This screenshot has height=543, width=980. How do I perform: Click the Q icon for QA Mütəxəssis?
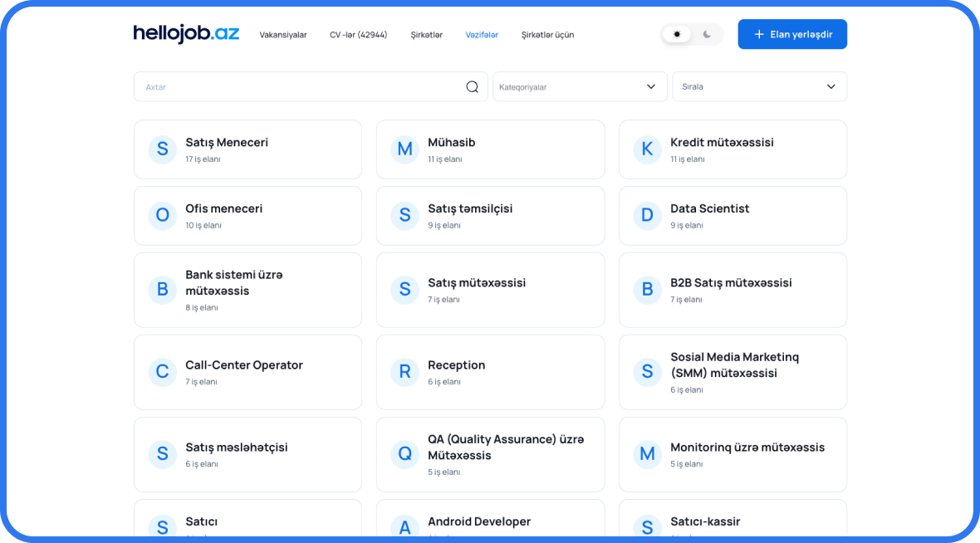coord(404,454)
